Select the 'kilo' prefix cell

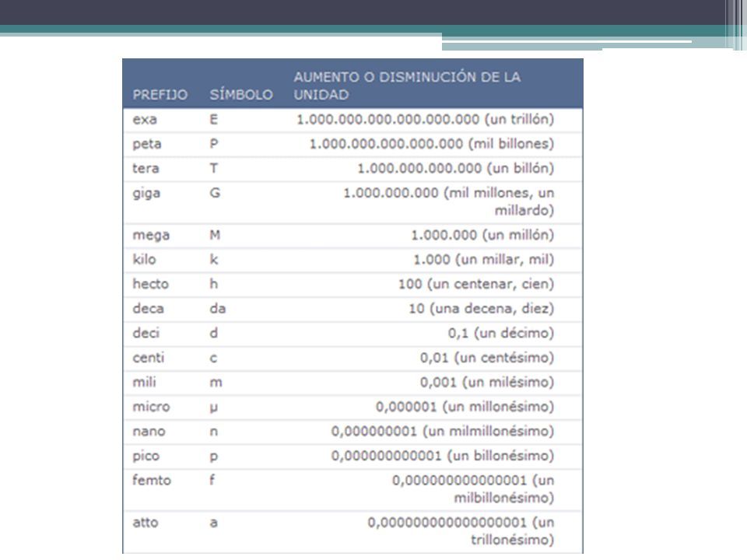pos(145,260)
